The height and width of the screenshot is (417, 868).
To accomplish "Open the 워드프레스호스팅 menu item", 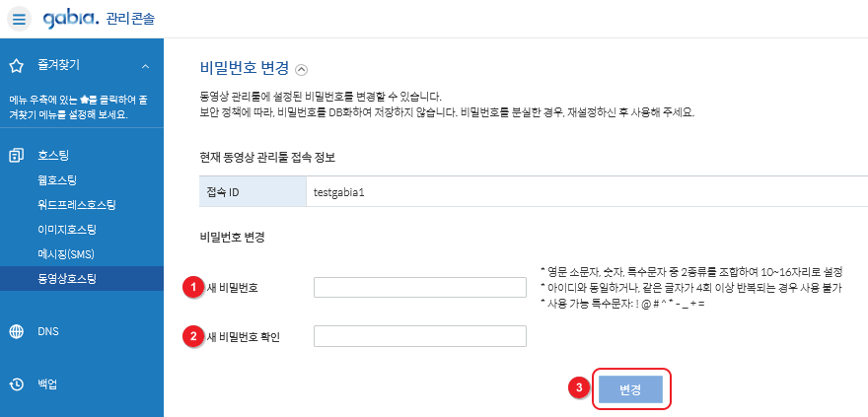I will click(77, 205).
